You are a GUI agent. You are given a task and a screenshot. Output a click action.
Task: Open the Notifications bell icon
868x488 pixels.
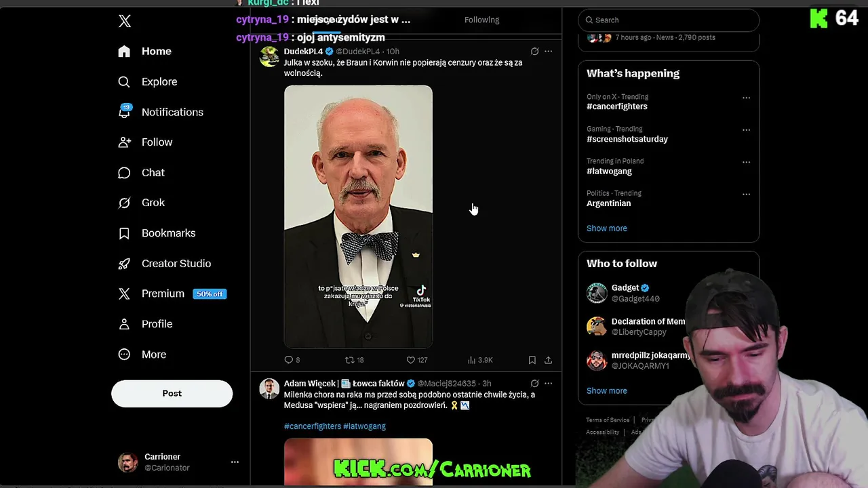click(x=124, y=112)
